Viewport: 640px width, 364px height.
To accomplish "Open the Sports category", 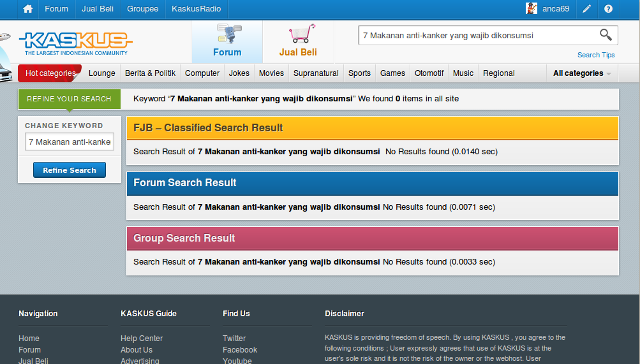I will click(360, 73).
